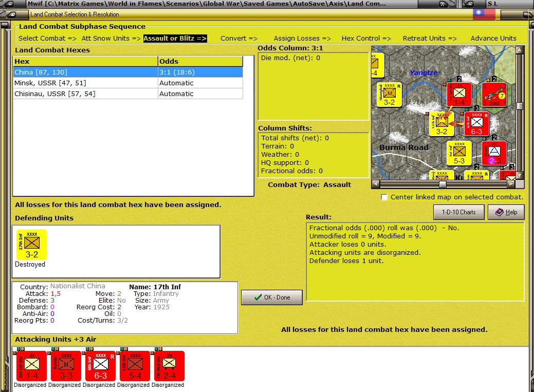Click the destroyed 17th Inf 3-2 defending counter

(x=32, y=245)
